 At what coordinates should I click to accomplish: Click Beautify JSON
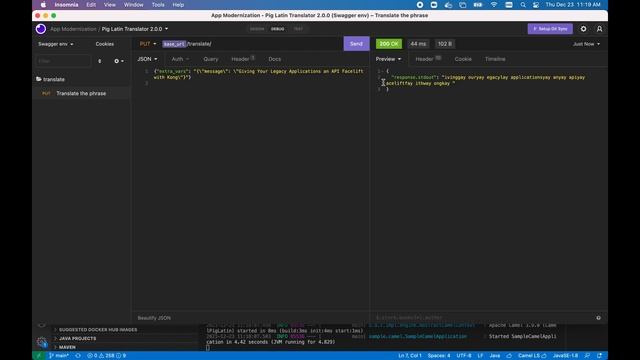click(x=154, y=318)
